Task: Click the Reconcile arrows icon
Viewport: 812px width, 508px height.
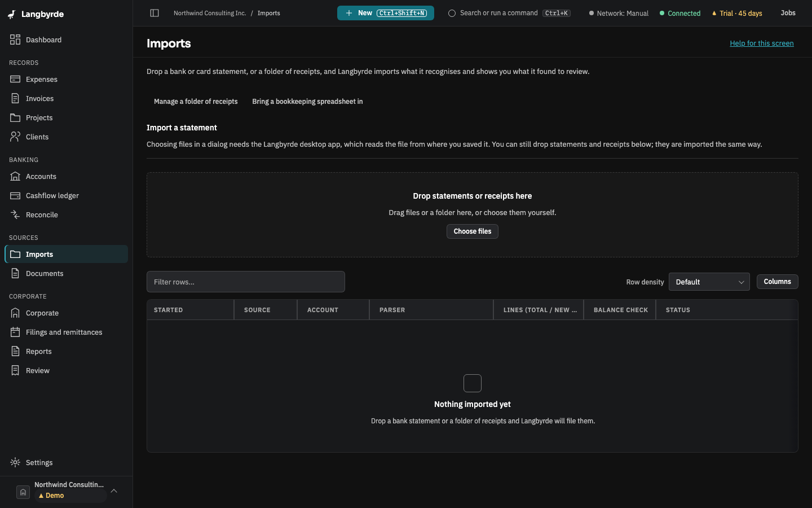Action: point(15,214)
